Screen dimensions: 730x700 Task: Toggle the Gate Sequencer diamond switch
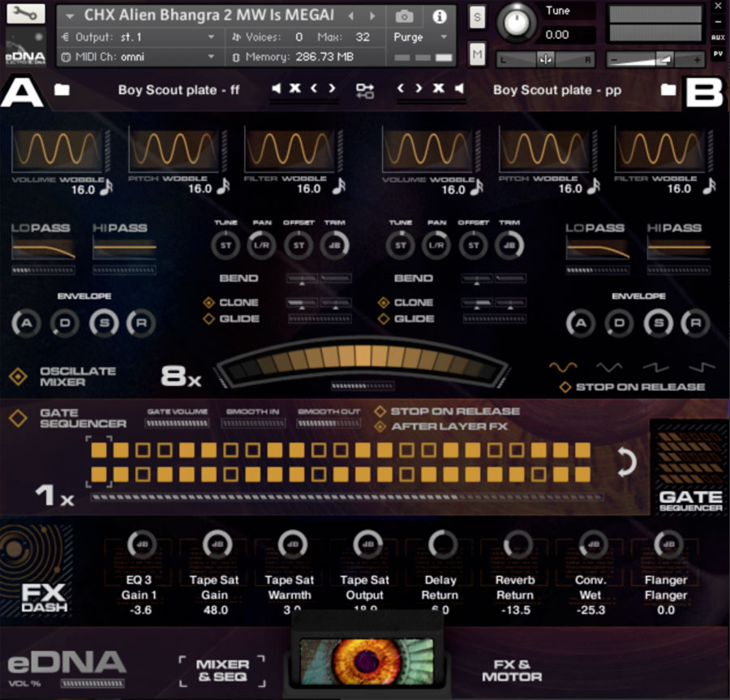click(18, 418)
